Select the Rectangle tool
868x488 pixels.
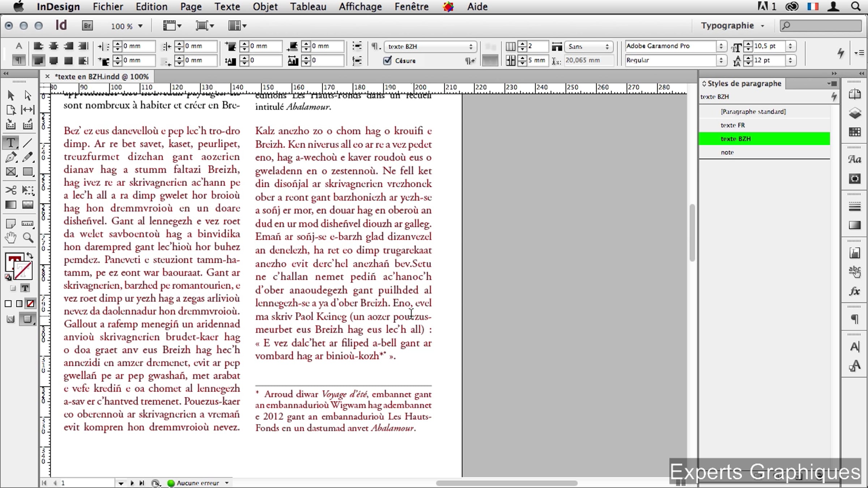coord(28,172)
